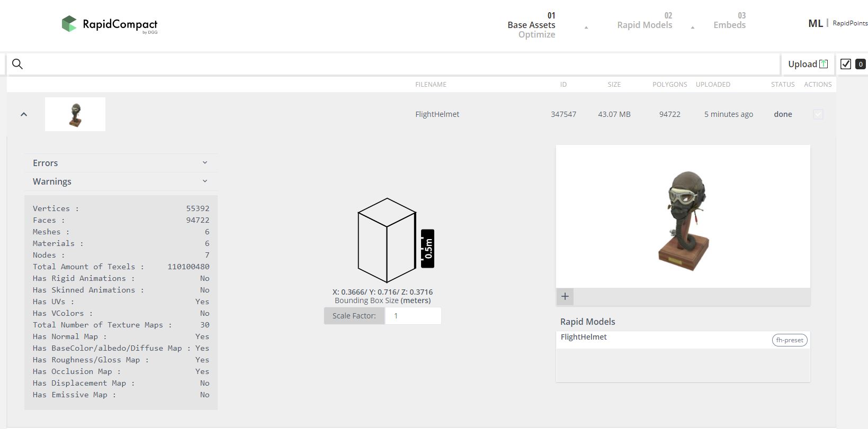
Task: Click the RapidCompact logo
Action: point(110,24)
